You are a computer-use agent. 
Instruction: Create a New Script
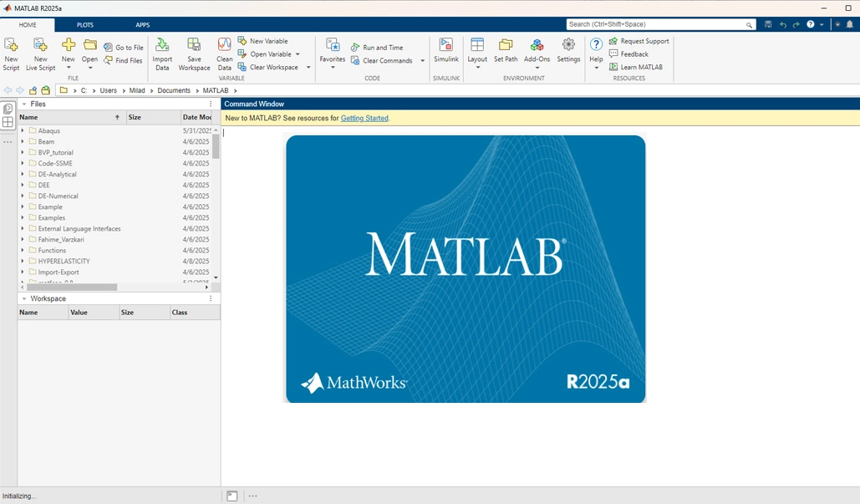[11, 52]
